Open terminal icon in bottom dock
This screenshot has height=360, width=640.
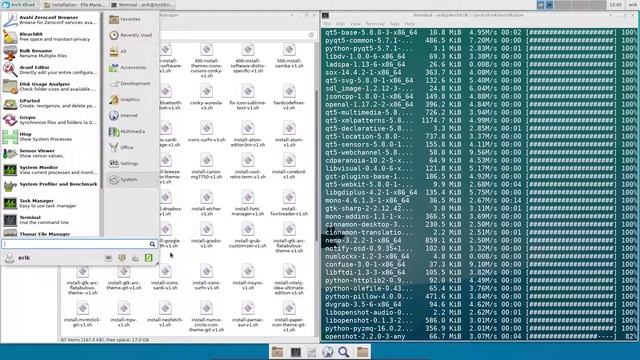coord(296,351)
